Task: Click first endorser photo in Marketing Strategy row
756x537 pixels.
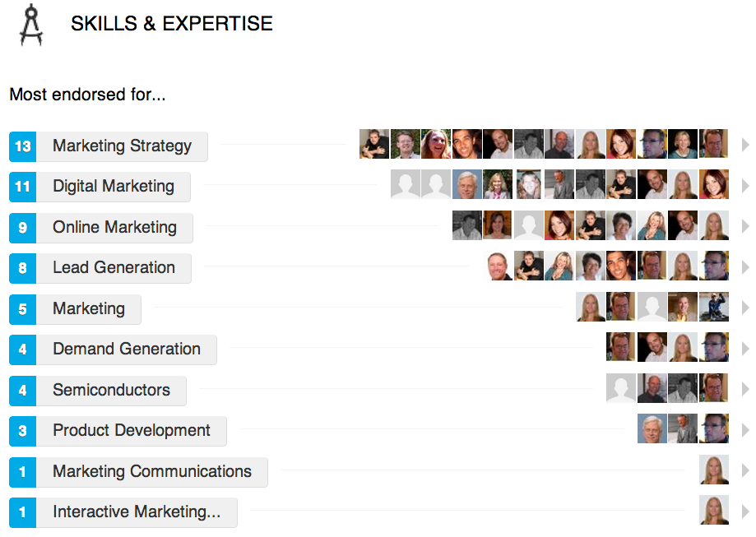Action: tap(374, 144)
